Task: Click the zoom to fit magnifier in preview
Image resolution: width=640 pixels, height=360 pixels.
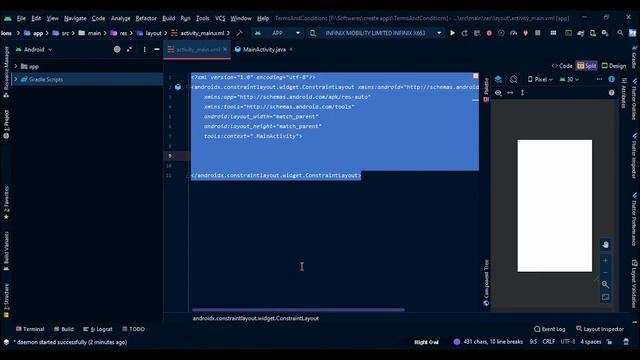Action: click(x=605, y=284)
